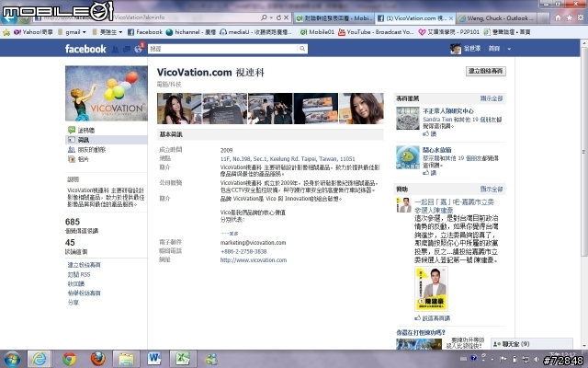Like the sponsored candidate page
Image resolution: width=588 pixels, height=368 pixels.
[433, 318]
